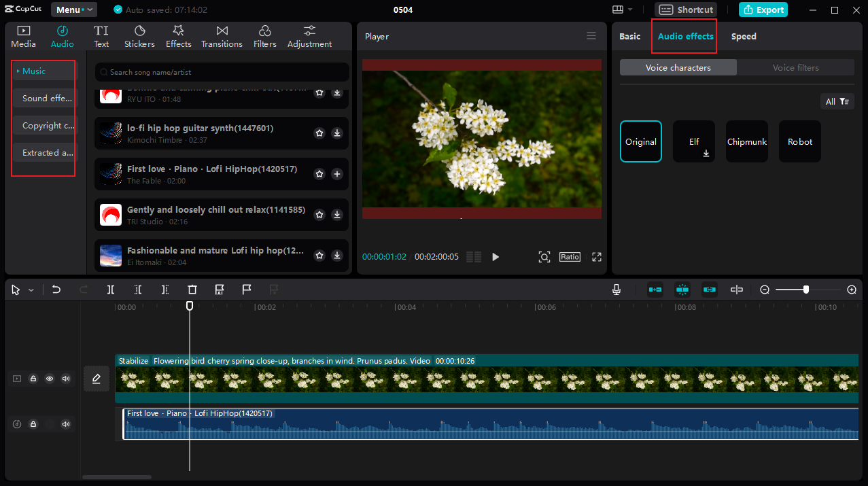Open the Media tab

tap(23, 37)
